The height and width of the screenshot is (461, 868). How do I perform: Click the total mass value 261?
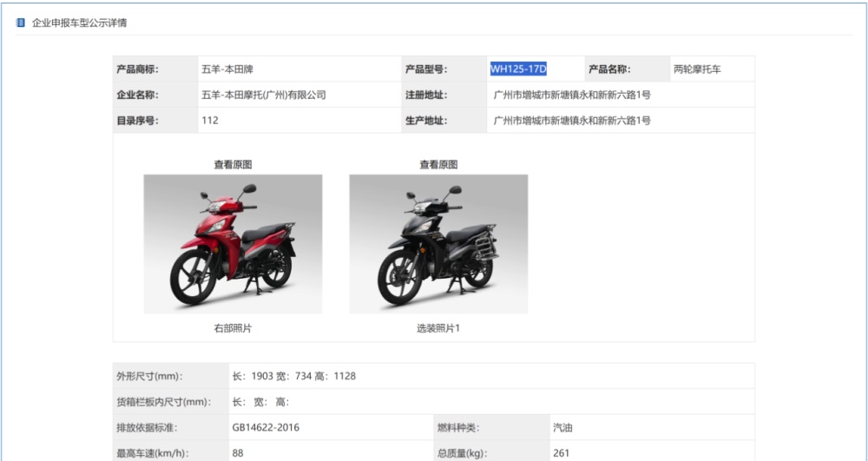[561, 453]
